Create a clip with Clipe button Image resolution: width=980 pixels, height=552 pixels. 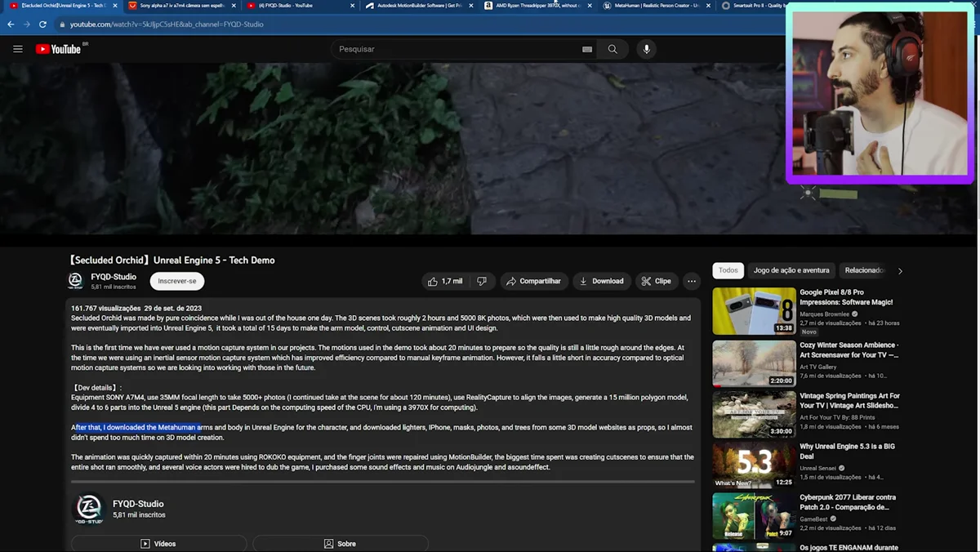[657, 281]
